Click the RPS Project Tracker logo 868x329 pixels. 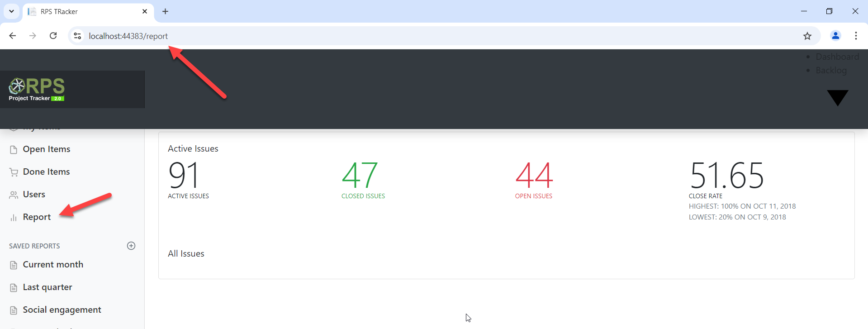tap(37, 89)
